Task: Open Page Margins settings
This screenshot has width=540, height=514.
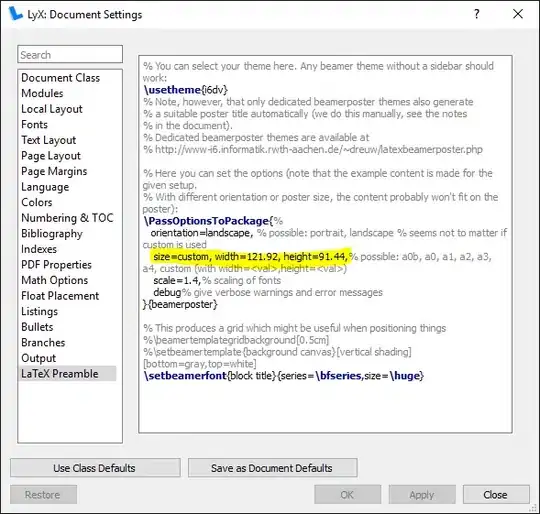Action: pyautogui.click(x=54, y=171)
